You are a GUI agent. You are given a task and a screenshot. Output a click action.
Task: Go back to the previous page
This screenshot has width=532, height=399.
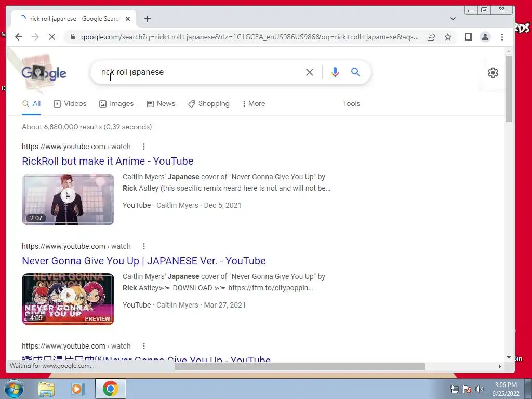[19, 37]
